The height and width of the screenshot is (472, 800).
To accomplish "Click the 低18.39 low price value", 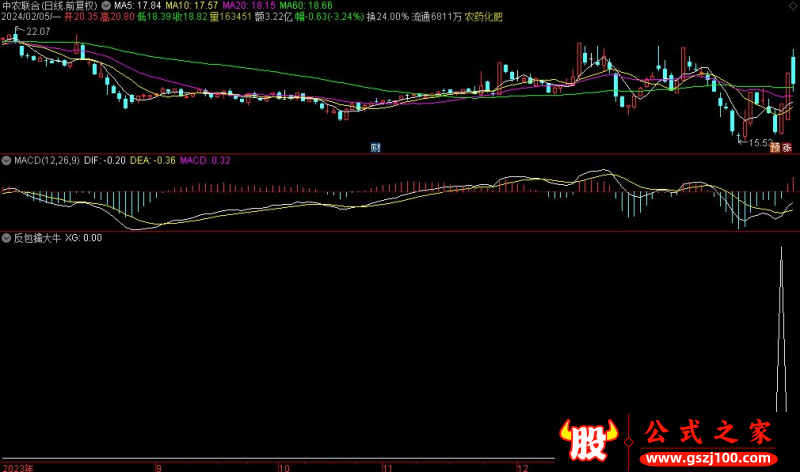I will click(154, 17).
